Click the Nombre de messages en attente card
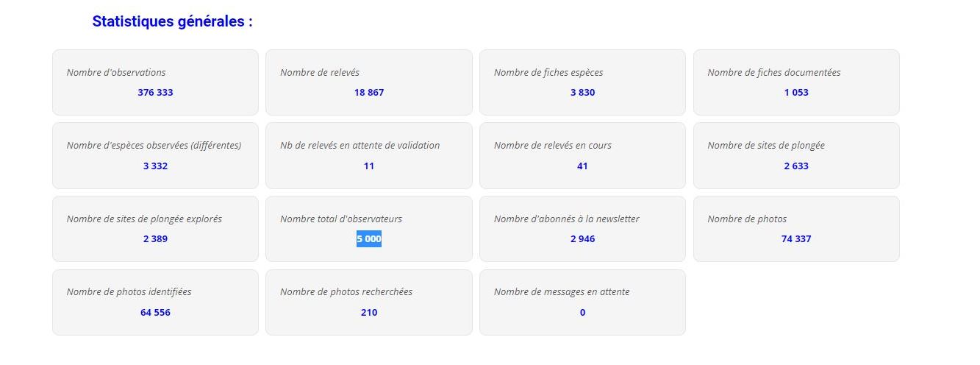 point(582,302)
